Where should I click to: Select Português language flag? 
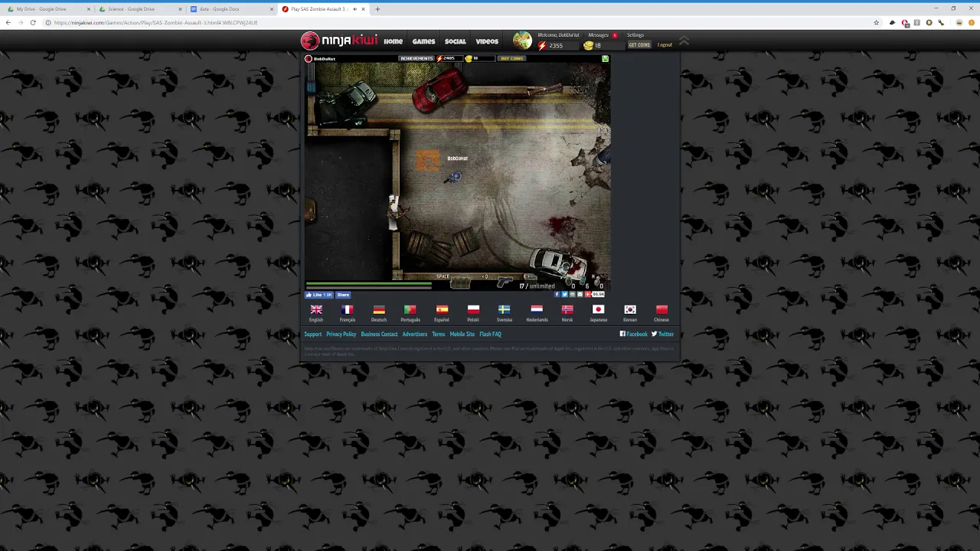410,309
